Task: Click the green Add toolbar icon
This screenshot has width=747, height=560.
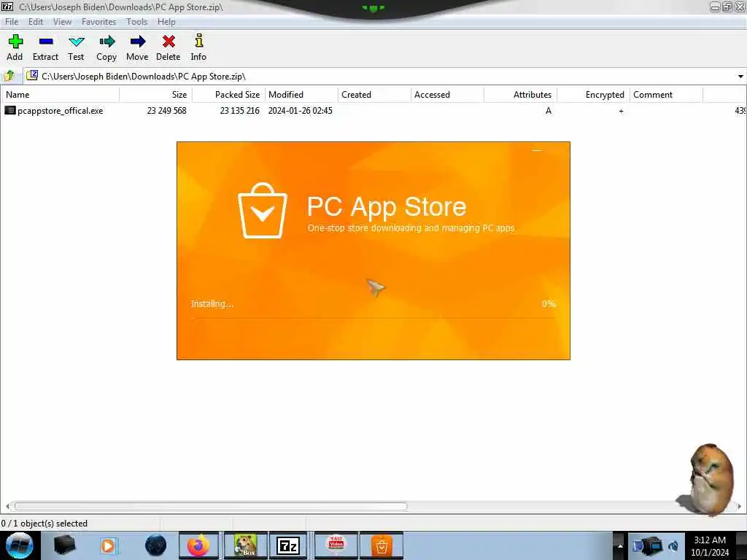Action: point(15,42)
